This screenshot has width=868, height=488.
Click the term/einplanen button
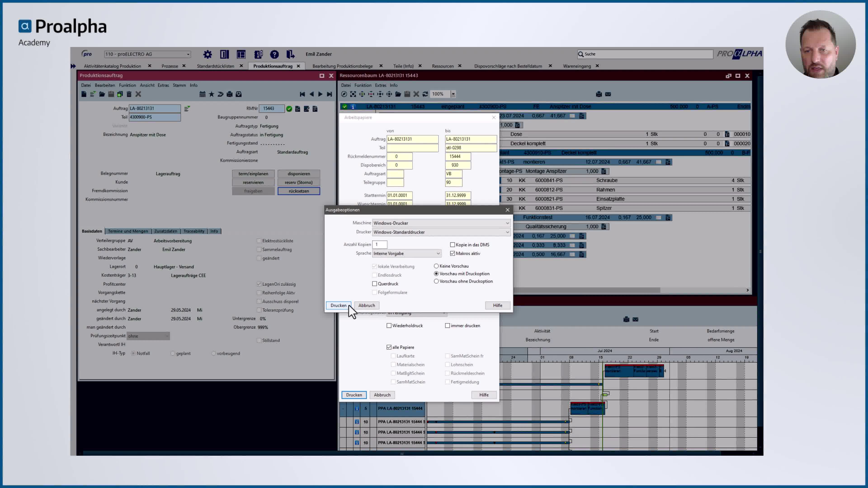tap(253, 174)
